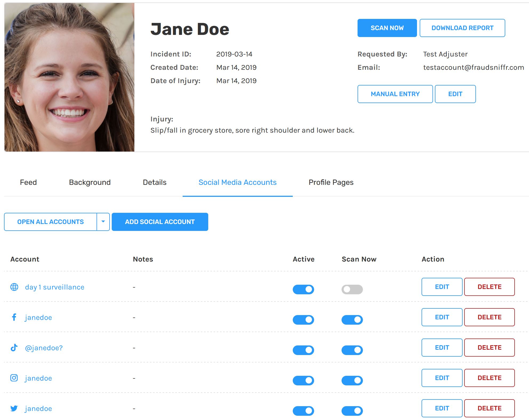Viewport: 529px width, 420px height.
Task: Switch to the Feed tab
Action: pyautogui.click(x=28, y=182)
